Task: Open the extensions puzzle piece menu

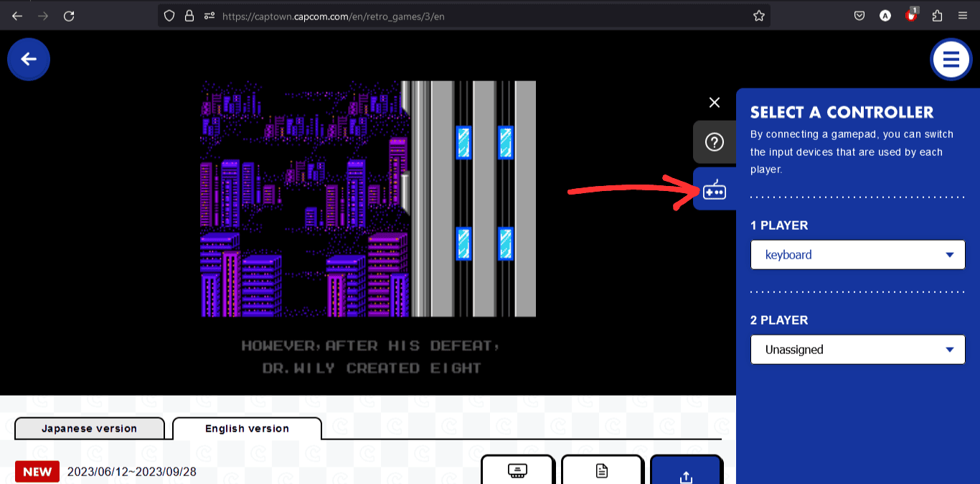Action: click(x=937, y=16)
